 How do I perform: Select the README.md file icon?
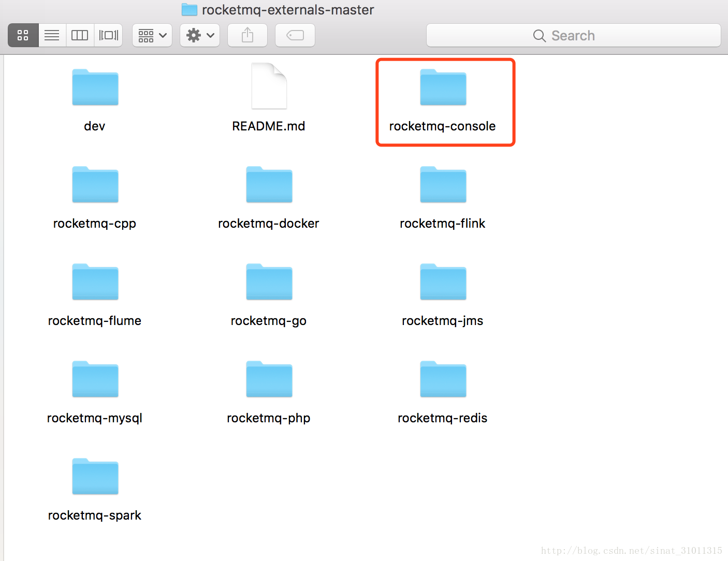(269, 86)
